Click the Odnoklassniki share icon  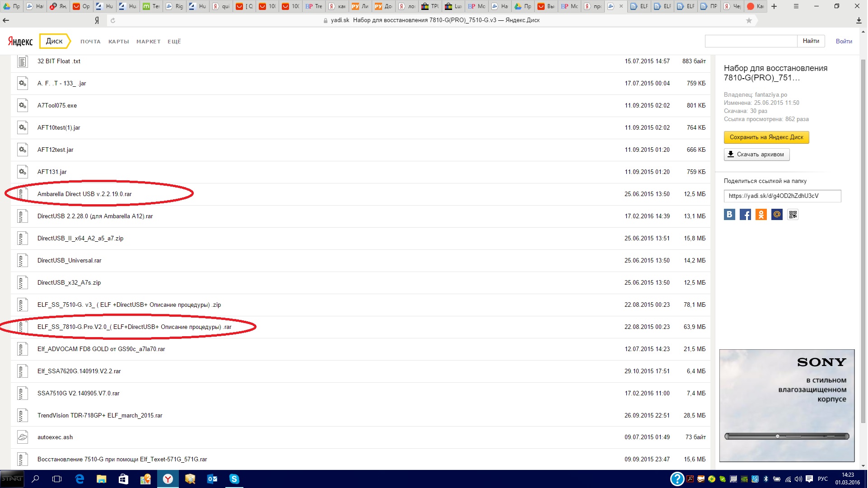pyautogui.click(x=761, y=215)
